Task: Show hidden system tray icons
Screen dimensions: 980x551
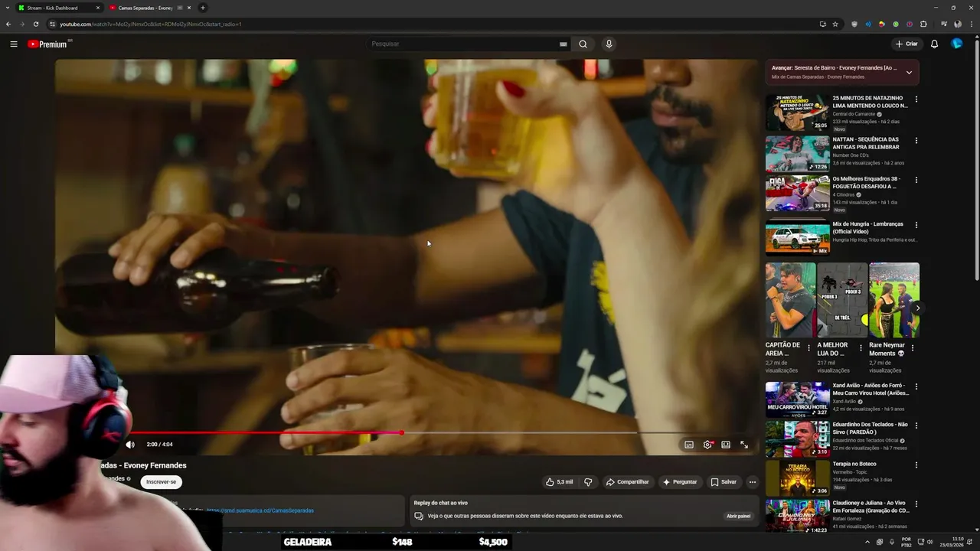Action: 867,542
